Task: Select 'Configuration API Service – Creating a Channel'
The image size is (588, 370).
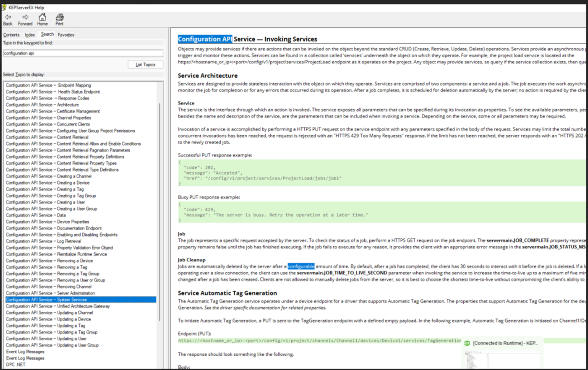Action: 48,176
